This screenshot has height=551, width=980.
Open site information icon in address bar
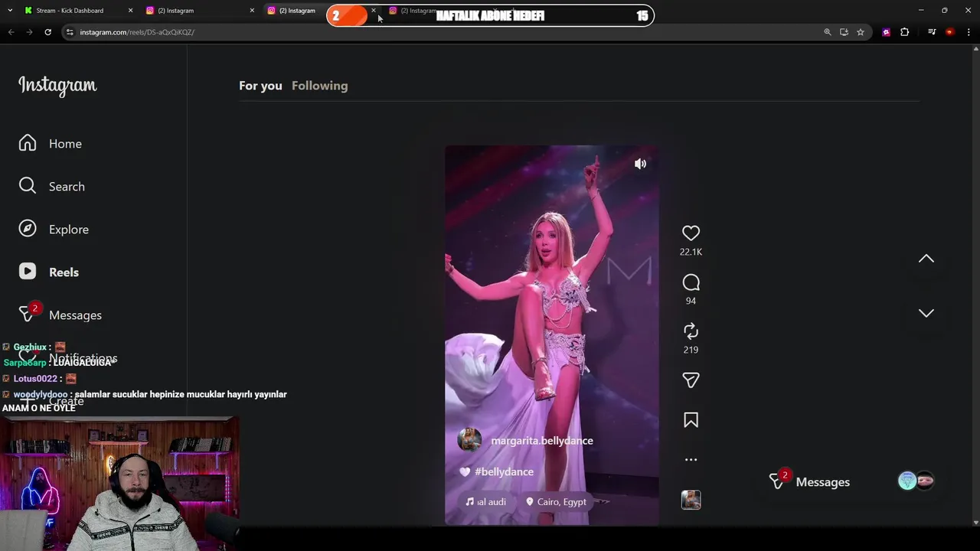(70, 32)
